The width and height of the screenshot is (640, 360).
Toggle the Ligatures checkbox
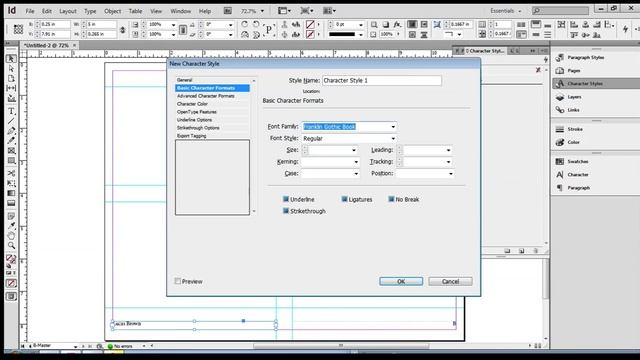(344, 199)
